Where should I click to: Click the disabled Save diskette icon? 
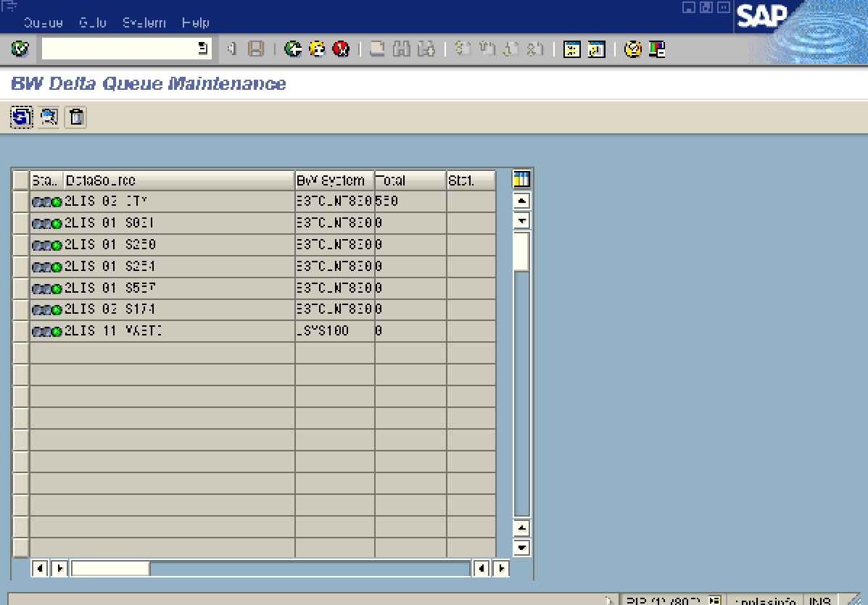pos(256,49)
